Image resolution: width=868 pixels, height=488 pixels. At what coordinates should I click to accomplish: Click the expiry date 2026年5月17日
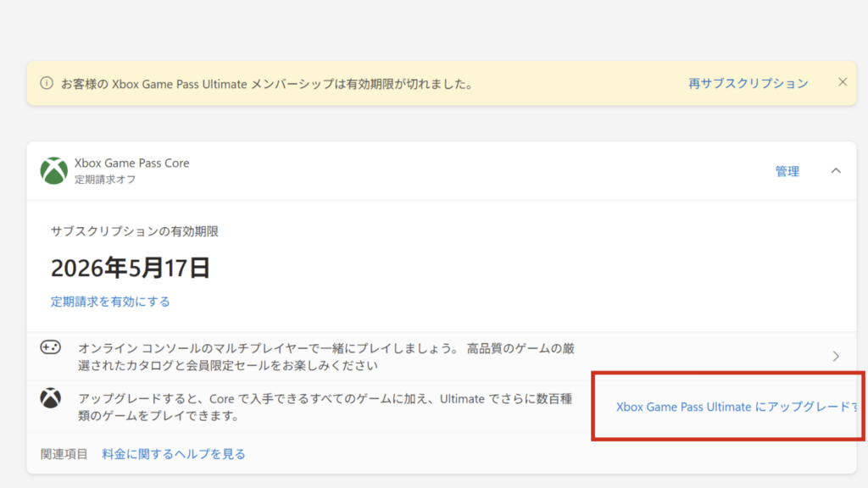(130, 268)
